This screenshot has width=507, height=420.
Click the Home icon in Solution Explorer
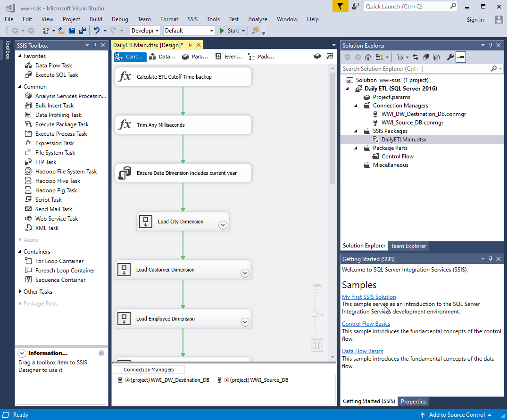tap(368, 57)
